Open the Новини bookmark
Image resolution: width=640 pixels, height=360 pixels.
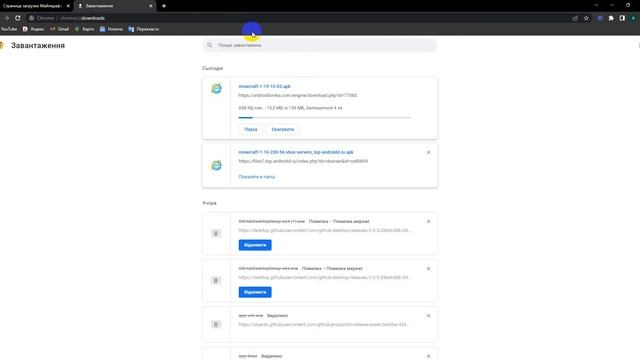click(111, 29)
